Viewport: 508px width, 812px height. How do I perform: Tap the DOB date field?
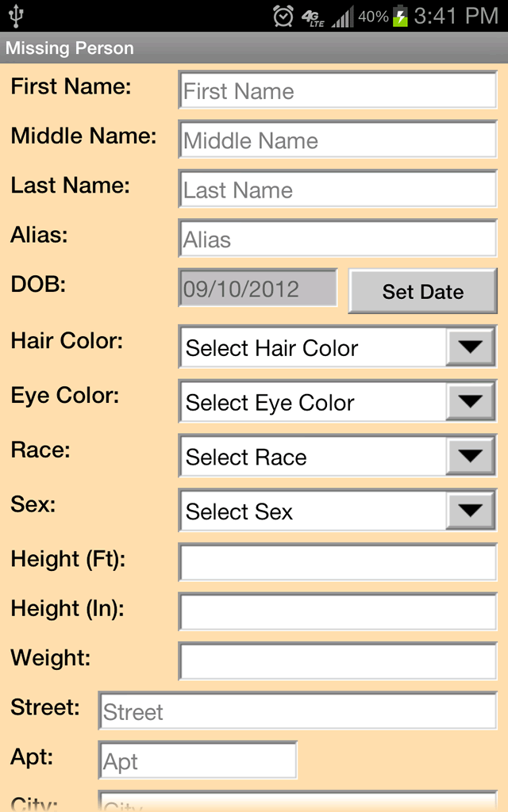click(258, 289)
